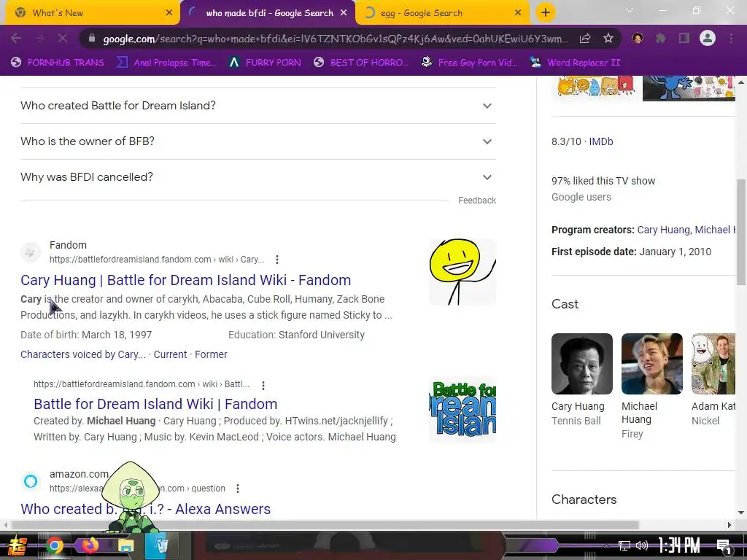Select Cary Huang cast photo
This screenshot has height=560, width=747.
[581, 364]
